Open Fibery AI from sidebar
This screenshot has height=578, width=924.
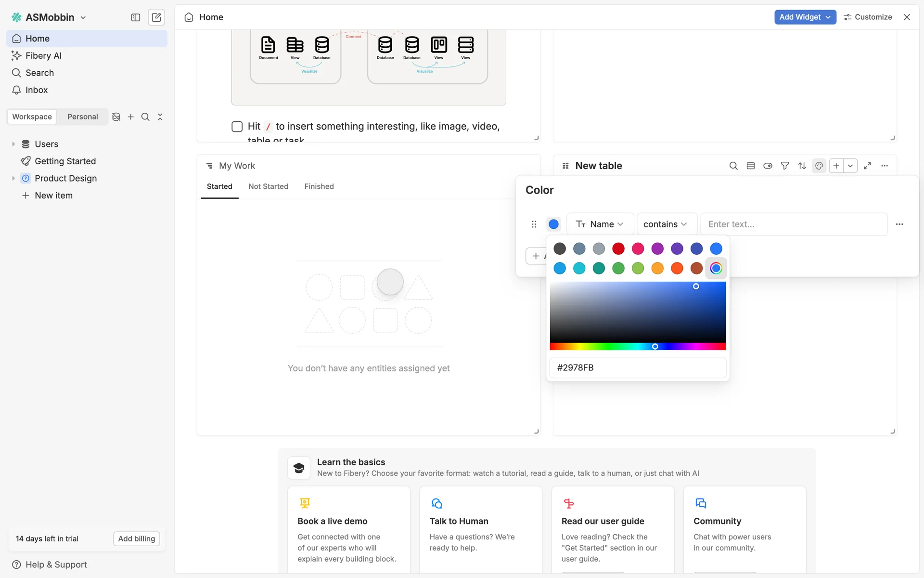click(43, 55)
